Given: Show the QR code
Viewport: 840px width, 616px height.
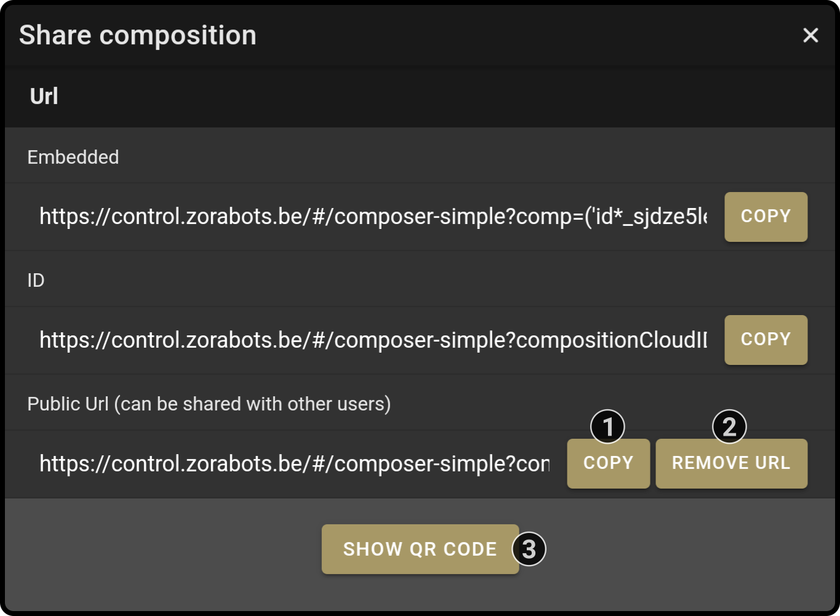Looking at the screenshot, I should (420, 549).
